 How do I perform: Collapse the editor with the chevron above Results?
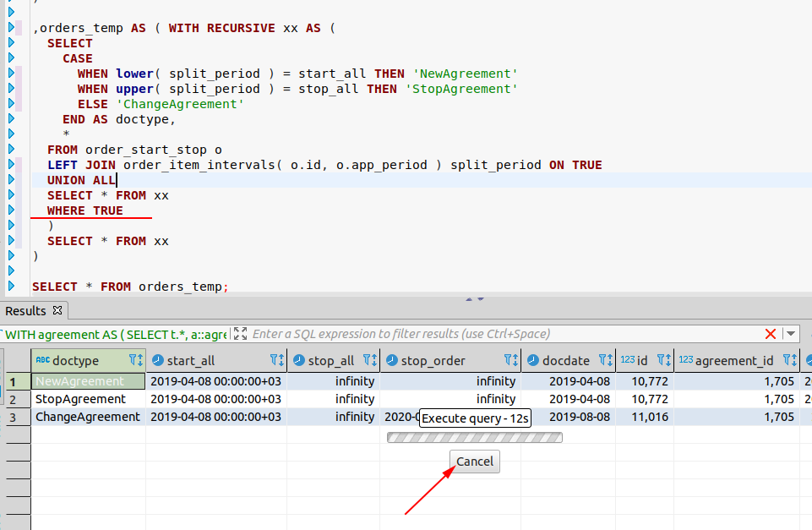(469, 298)
